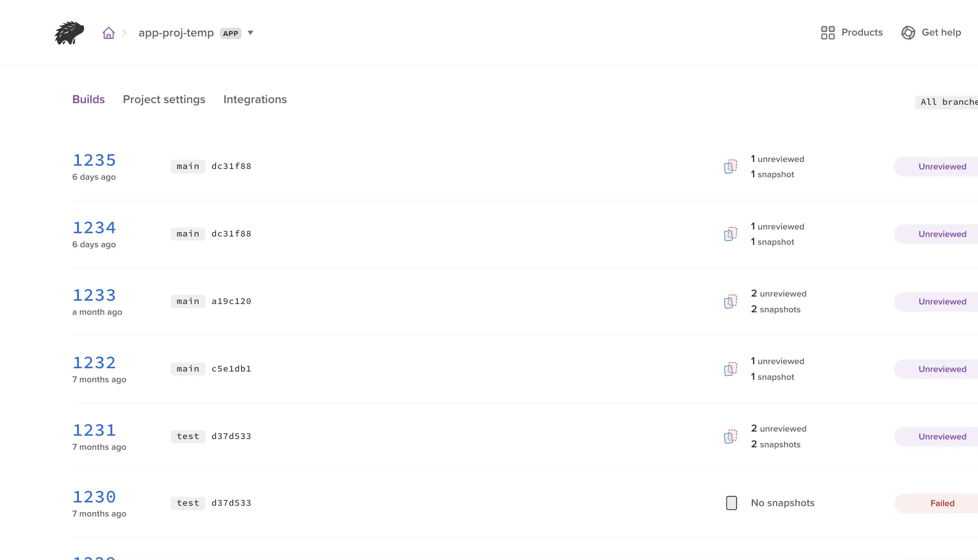Switch to the Project settings tab

(164, 99)
